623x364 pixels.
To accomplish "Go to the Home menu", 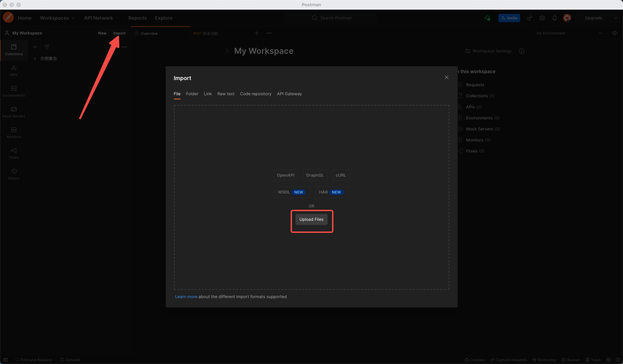I will 25,18.
